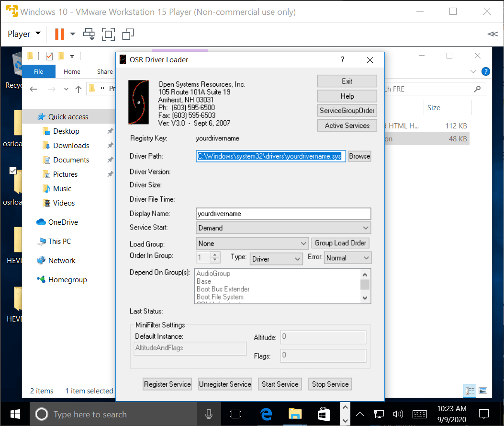Image resolution: width=504 pixels, height=426 pixels.
Task: Click Unregister Service button
Action: click(225, 384)
